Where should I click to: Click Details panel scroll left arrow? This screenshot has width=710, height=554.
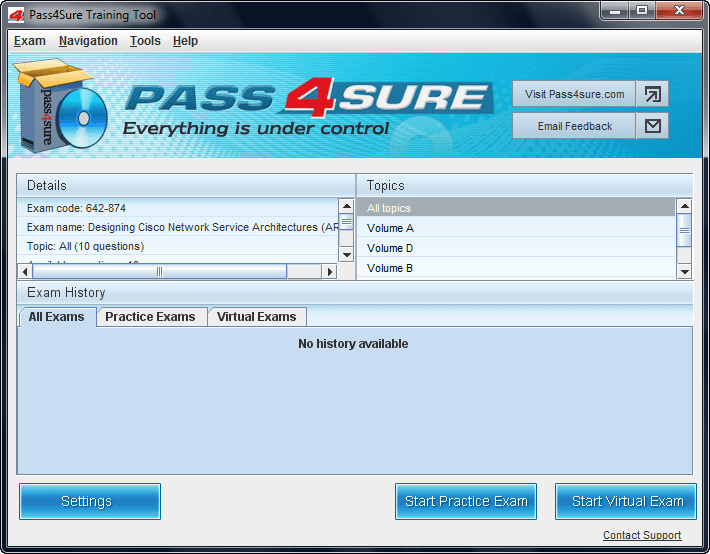(25, 271)
